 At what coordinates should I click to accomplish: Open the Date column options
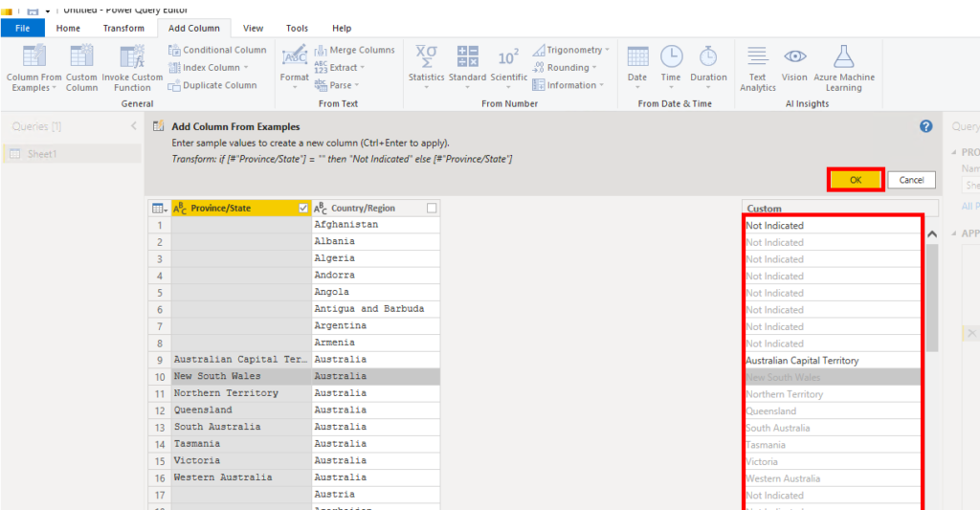[x=637, y=66]
